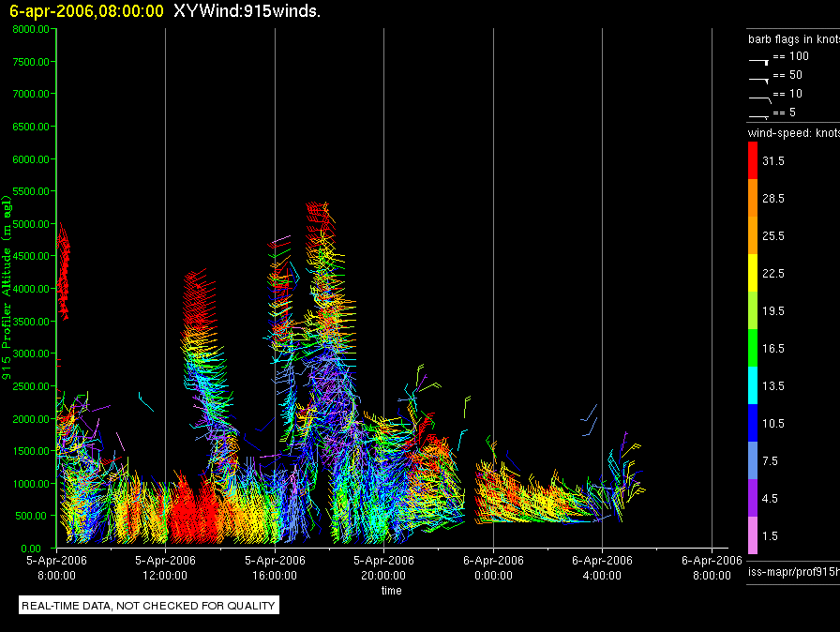
Task: Click the 8000.00 altitude axis label
Action: [x=32, y=29]
